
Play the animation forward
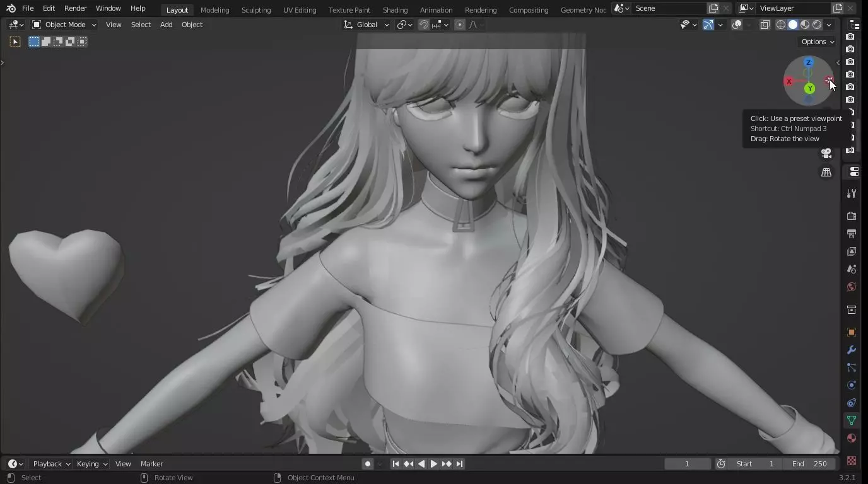(x=434, y=464)
